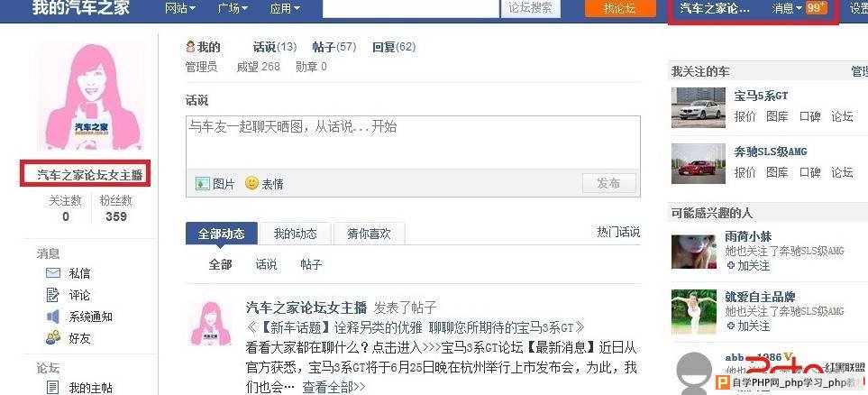Viewport: 868px width, 395px height.
Task: Click the 图片 picture icon
Action: pos(203,183)
